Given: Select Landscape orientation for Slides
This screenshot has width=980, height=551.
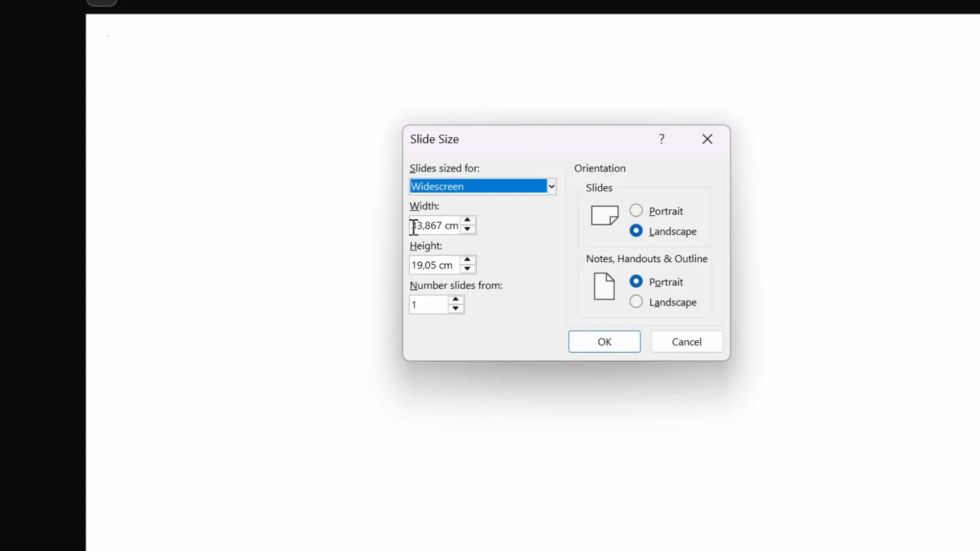Looking at the screenshot, I should pos(636,231).
